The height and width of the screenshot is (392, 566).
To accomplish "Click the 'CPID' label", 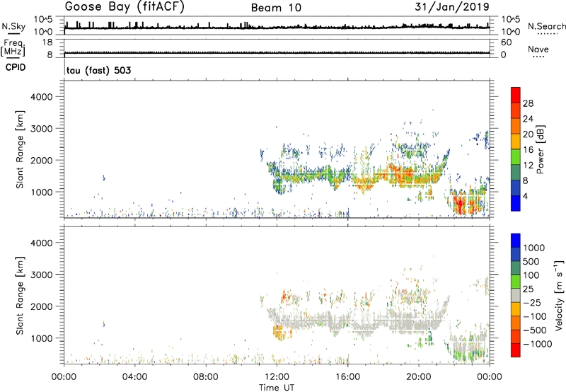I will coord(16,67).
